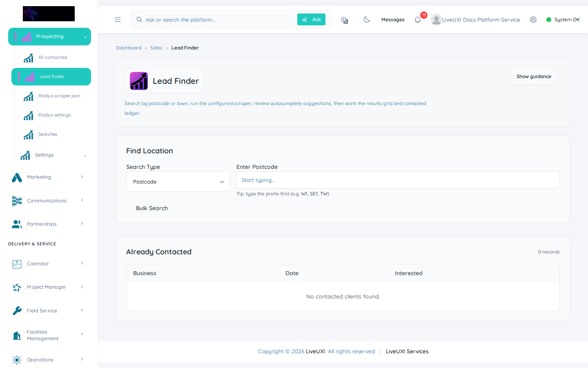Toggle the hamburger sidebar menu icon

click(x=118, y=20)
